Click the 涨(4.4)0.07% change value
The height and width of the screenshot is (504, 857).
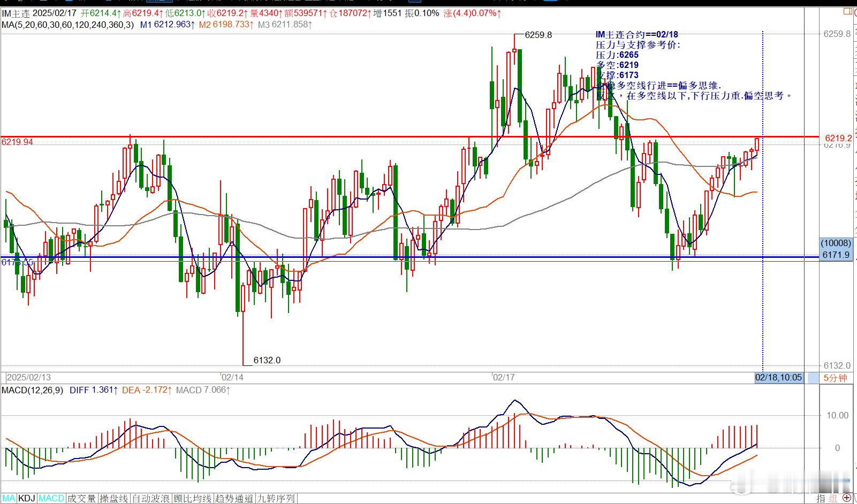[x=472, y=13]
